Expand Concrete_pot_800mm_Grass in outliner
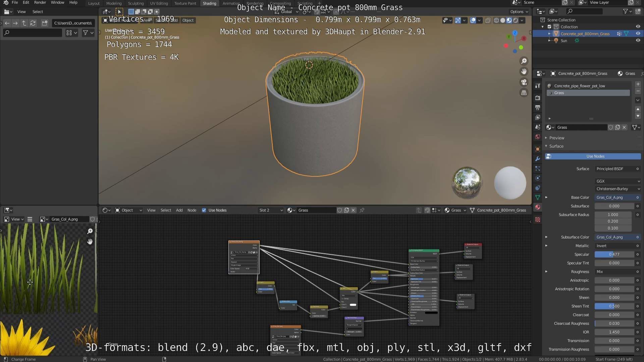 pos(549,34)
